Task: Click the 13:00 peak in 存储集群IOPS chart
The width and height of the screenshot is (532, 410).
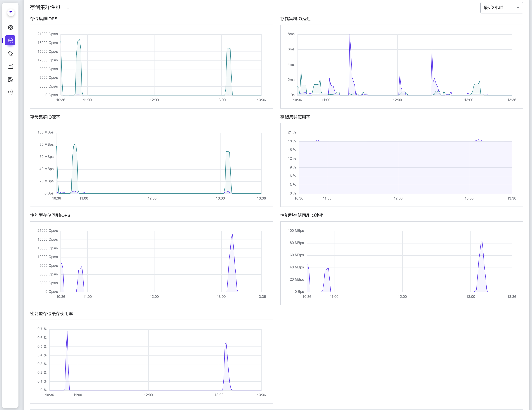Action: pos(228,48)
